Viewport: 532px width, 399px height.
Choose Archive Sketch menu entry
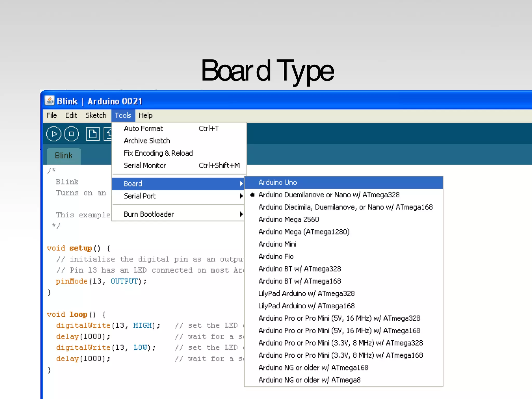tap(179, 141)
